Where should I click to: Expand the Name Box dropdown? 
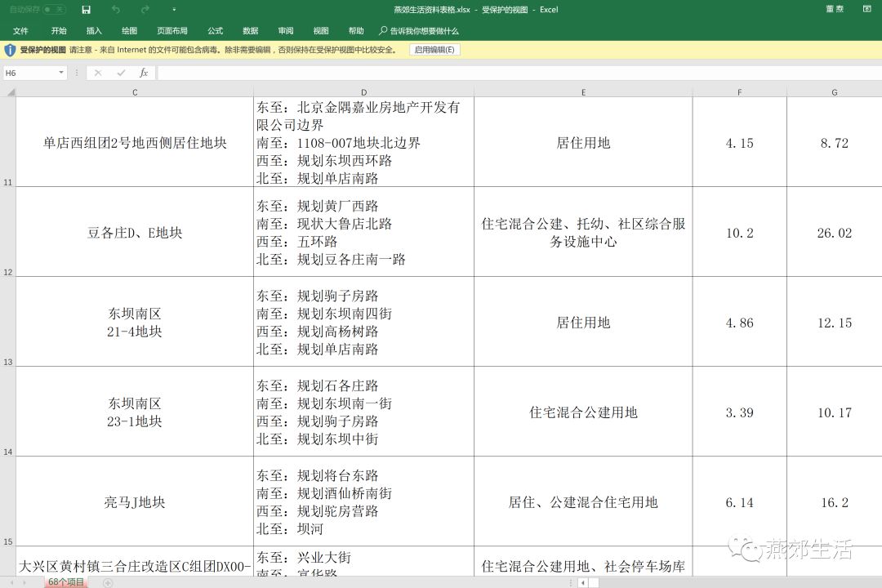click(61, 73)
